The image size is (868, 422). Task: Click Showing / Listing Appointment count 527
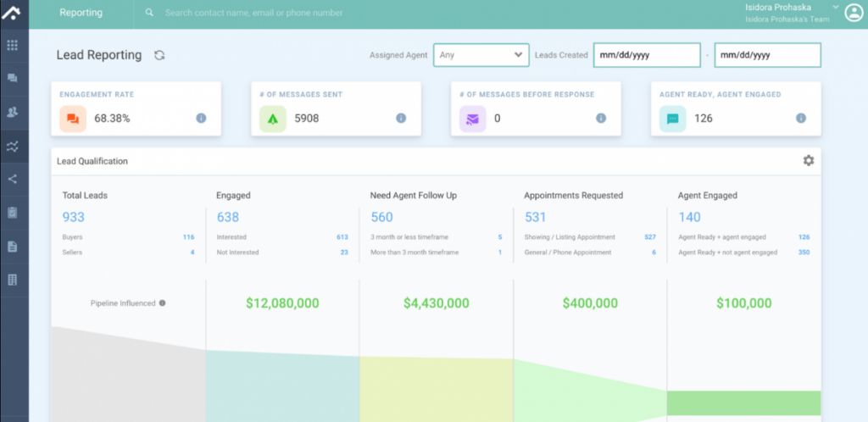(650, 236)
